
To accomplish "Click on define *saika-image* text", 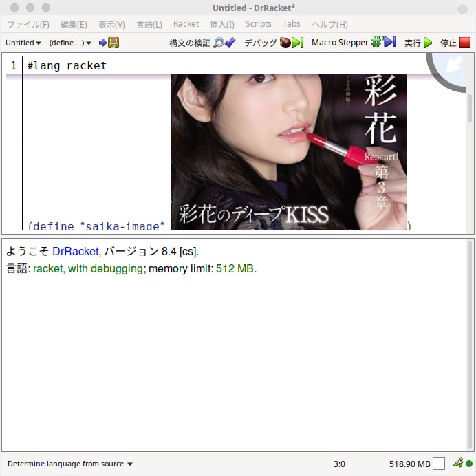I will (x=98, y=226).
